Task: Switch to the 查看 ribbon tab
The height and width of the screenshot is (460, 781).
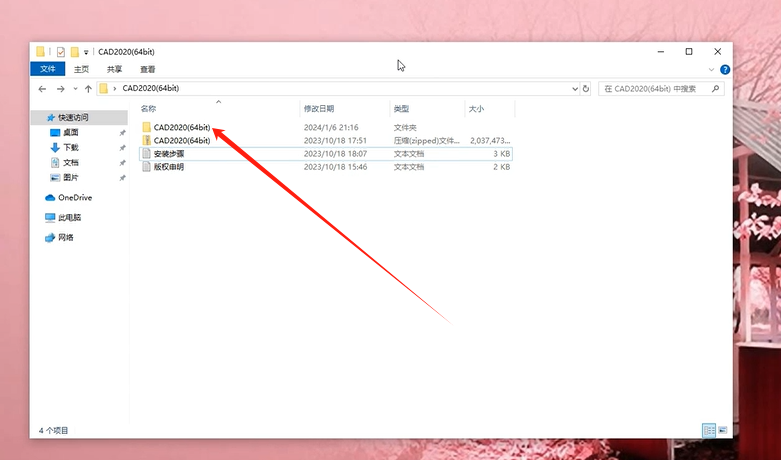Action: point(147,69)
